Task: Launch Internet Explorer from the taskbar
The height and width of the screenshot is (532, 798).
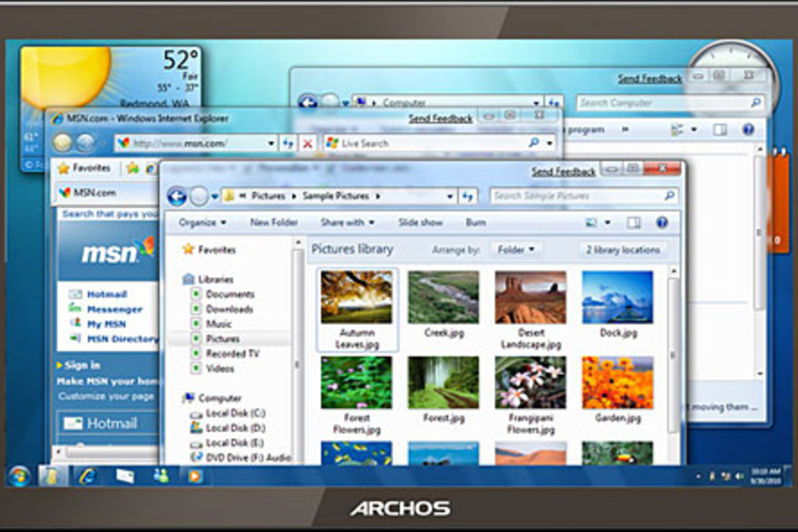Action: pyautogui.click(x=88, y=476)
